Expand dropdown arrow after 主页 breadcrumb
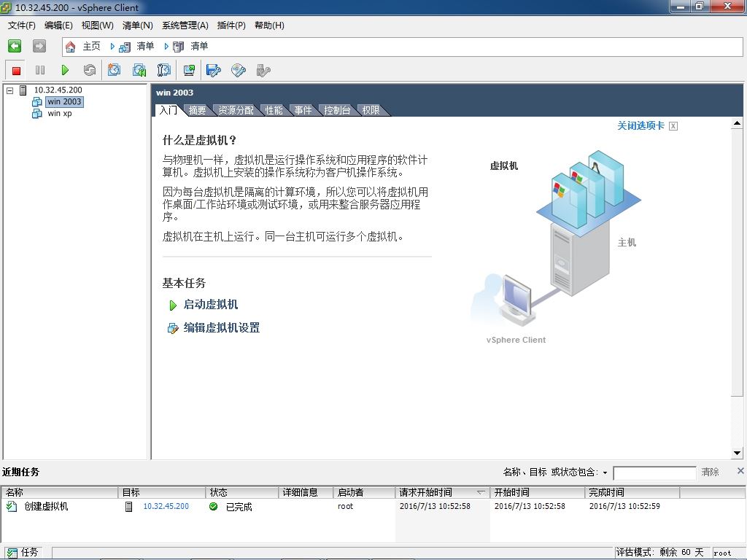747x560 pixels. pos(112,46)
